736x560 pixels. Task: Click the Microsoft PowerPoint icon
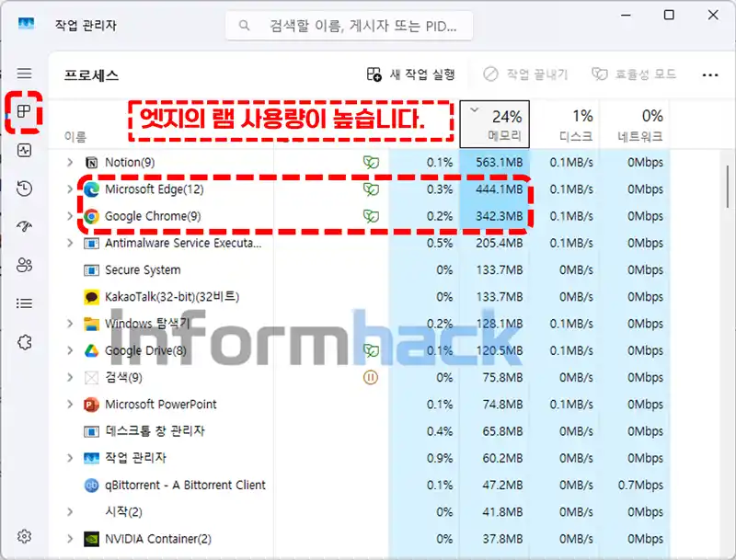(91, 405)
